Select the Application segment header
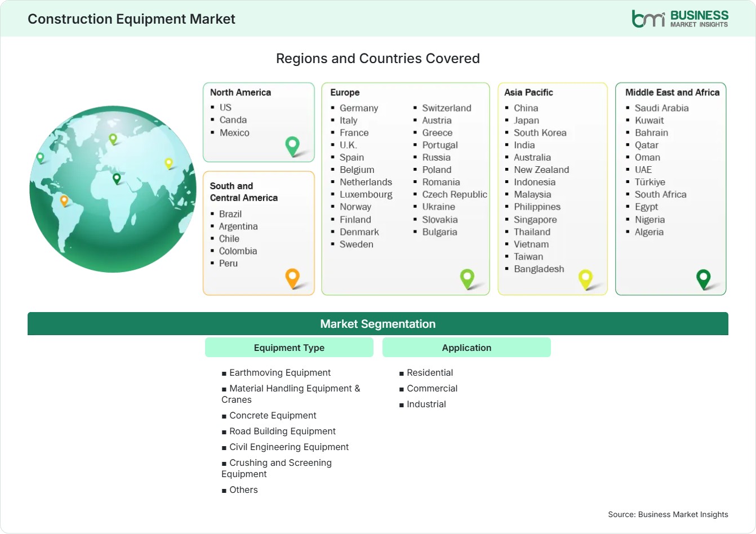The width and height of the screenshot is (756, 534). [x=466, y=348]
